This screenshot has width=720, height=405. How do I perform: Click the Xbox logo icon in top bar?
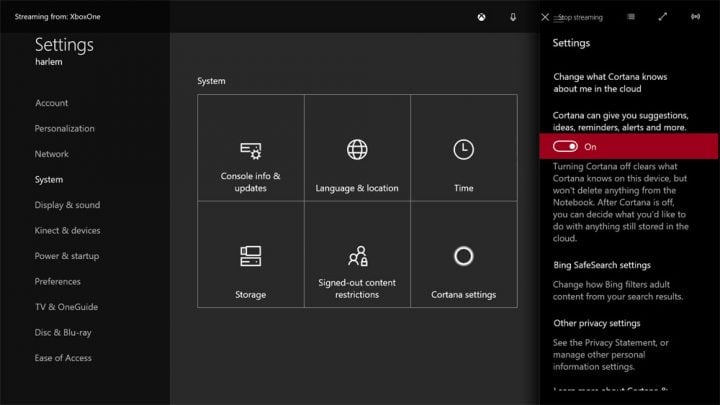[480, 17]
